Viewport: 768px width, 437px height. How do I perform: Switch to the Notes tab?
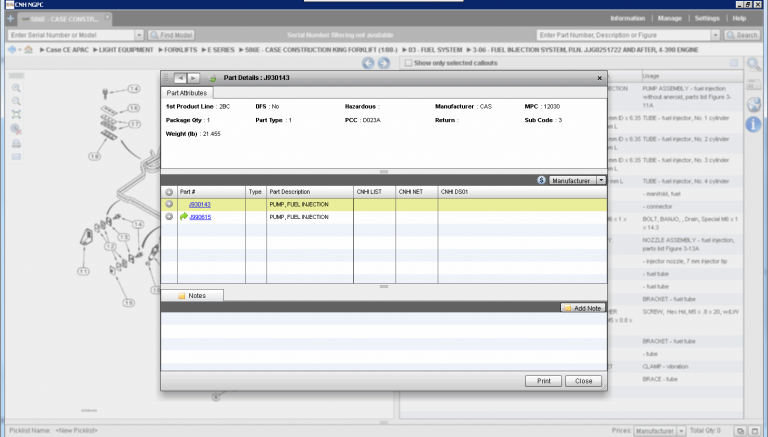[x=191, y=296]
